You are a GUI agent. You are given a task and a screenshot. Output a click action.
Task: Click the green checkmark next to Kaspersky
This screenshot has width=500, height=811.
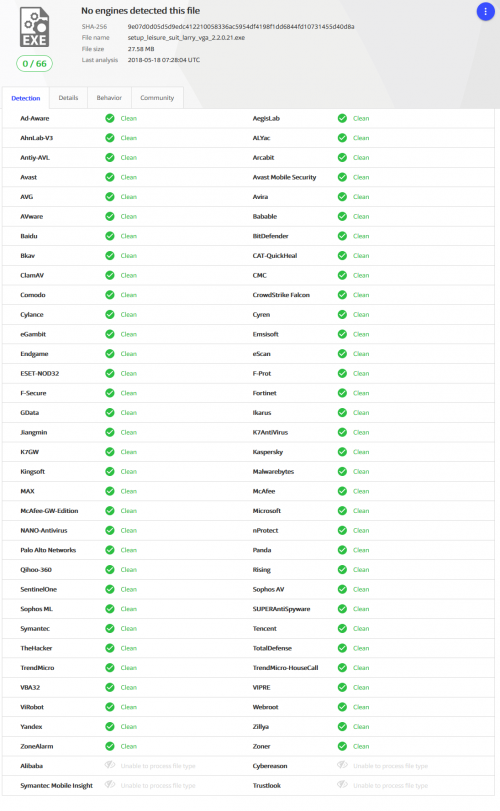(342, 452)
